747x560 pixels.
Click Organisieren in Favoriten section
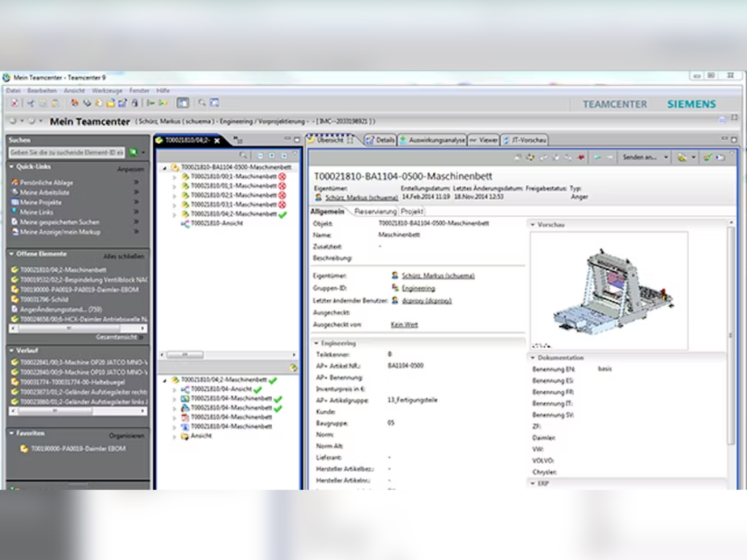click(126, 436)
